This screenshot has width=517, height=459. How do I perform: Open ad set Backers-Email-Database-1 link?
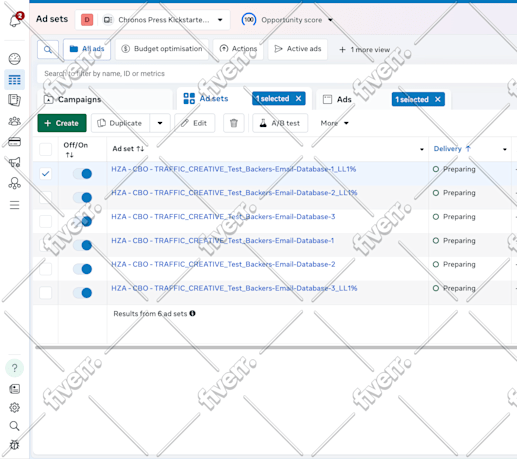[223, 241]
